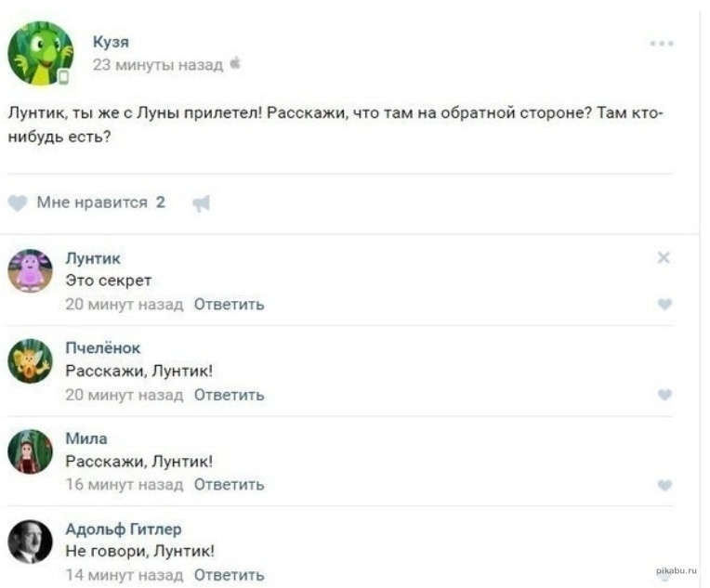The image size is (710, 588).
Task: Click Мила's avatar image
Action: coord(31,451)
